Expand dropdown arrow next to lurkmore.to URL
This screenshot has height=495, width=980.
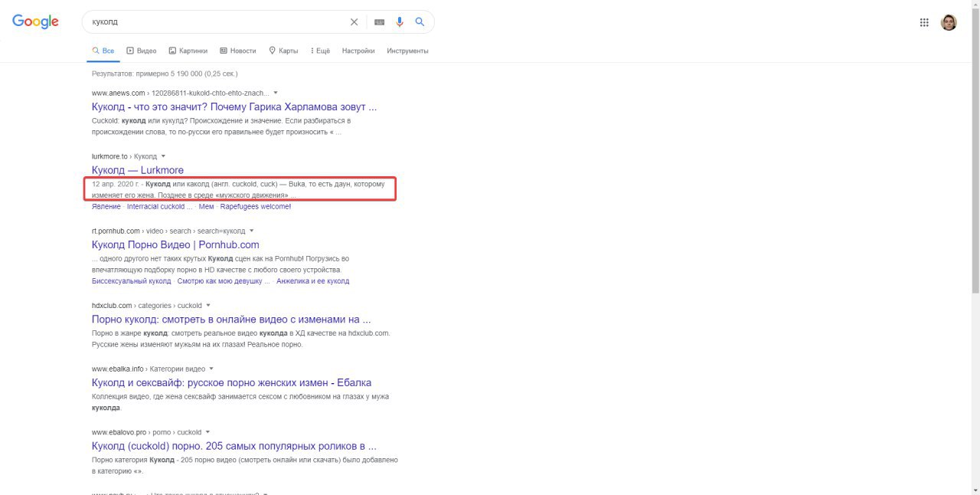(163, 156)
